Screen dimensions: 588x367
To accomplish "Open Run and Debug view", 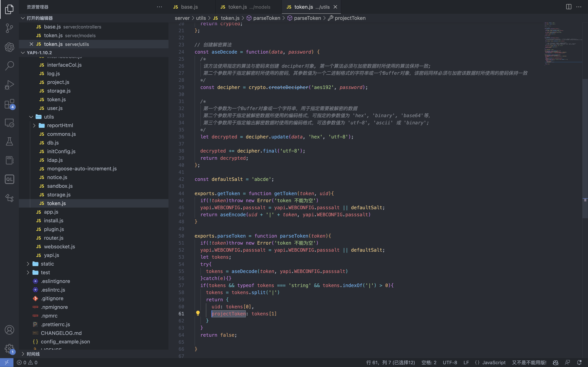I will (x=9, y=85).
